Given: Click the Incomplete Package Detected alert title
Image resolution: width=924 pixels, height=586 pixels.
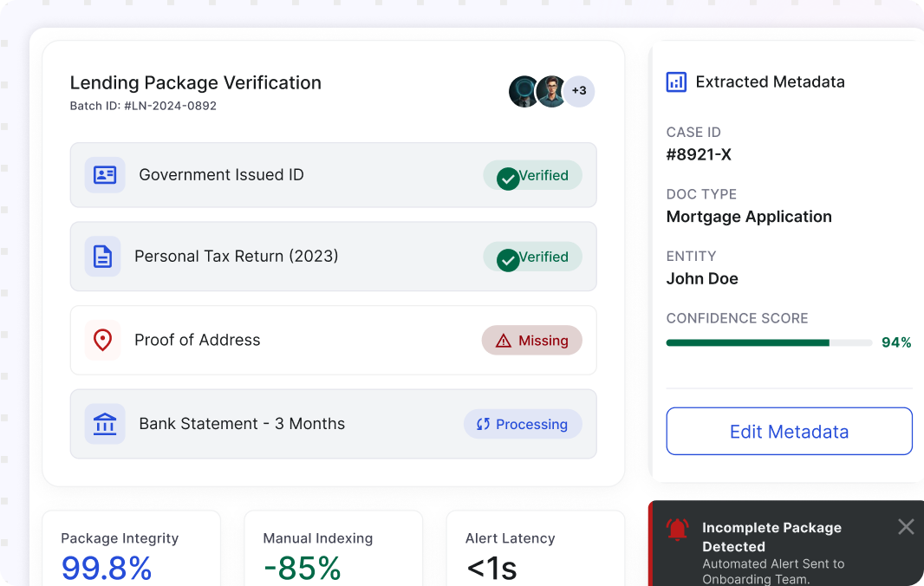Looking at the screenshot, I should point(772,537).
